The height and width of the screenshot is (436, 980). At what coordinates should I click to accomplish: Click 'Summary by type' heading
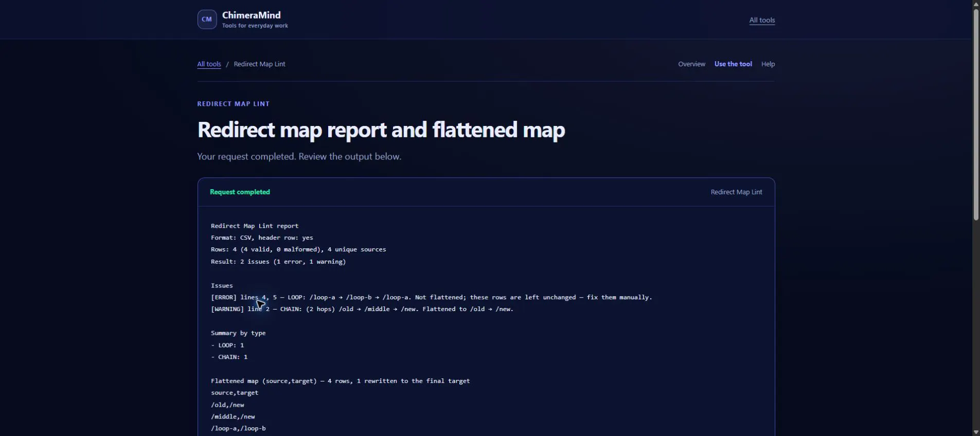pos(238,333)
